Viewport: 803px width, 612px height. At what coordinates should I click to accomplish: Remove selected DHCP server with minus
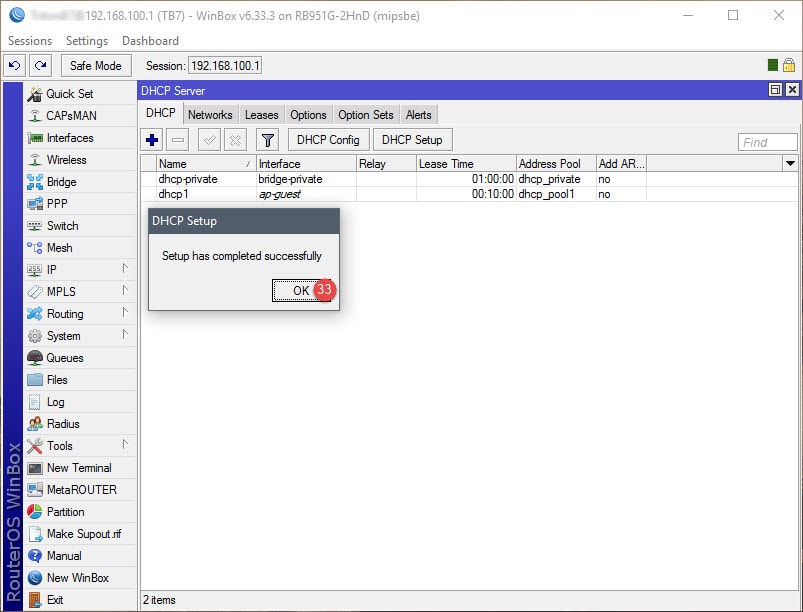click(x=178, y=140)
